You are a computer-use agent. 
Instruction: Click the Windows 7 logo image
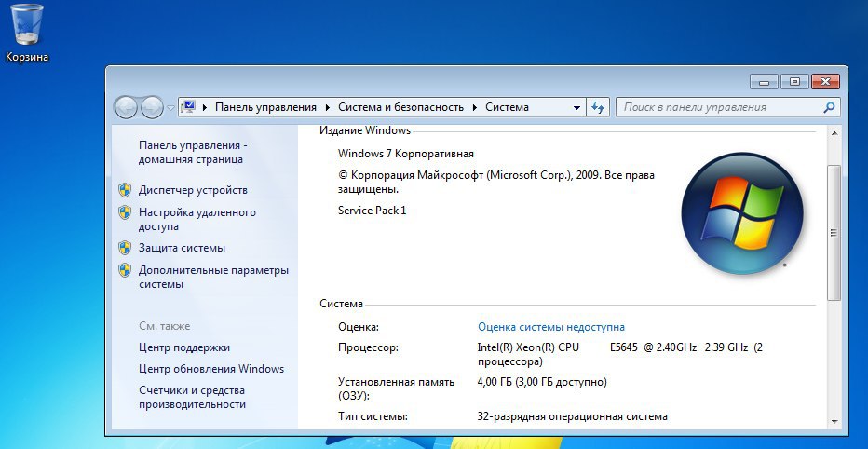[x=741, y=213]
